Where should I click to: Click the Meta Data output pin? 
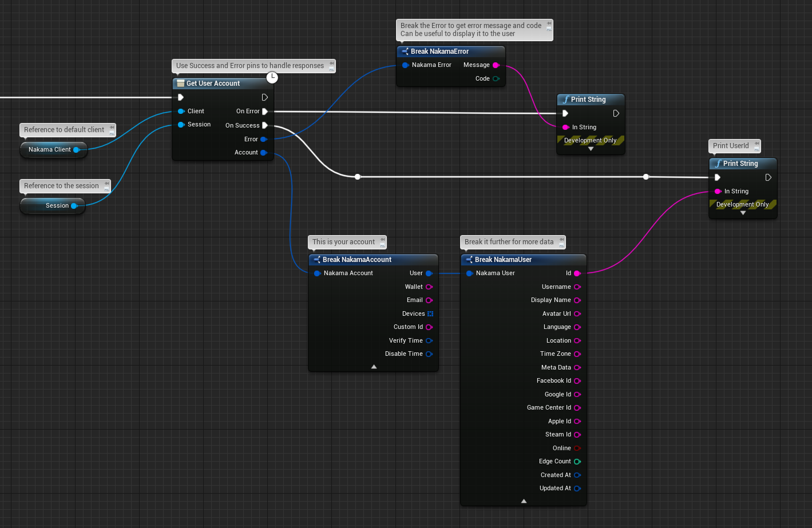[577, 368]
